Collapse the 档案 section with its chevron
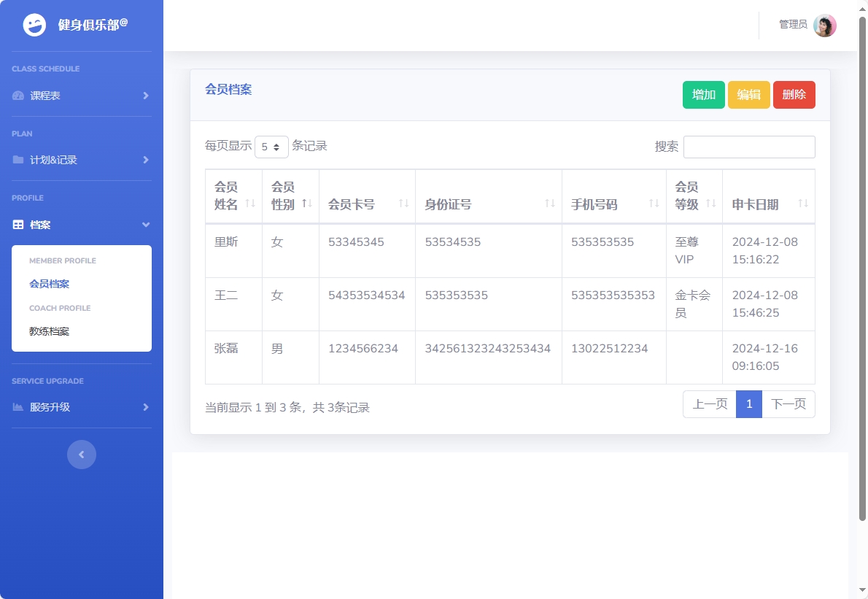The image size is (868, 599). tap(144, 225)
